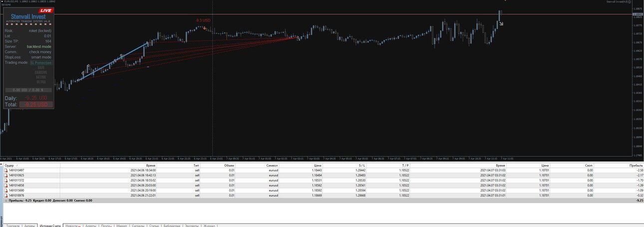Viewport: 644px width, 227px height.
Task: Click the red sell arrow under 9.3 USD
Action: (x=204, y=28)
